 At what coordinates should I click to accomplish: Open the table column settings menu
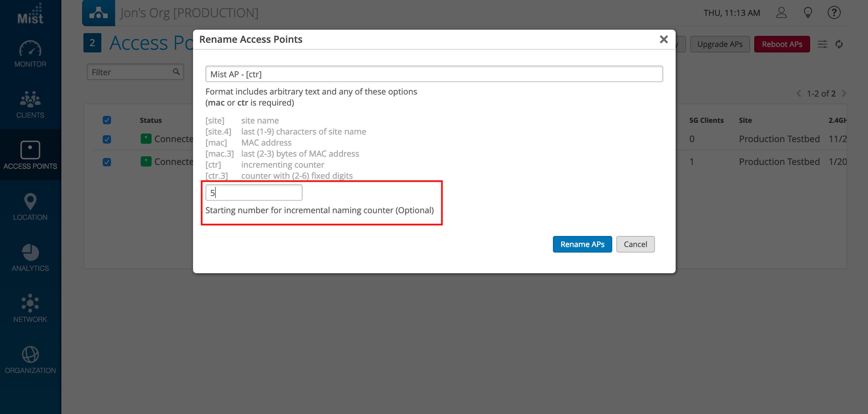pos(822,44)
